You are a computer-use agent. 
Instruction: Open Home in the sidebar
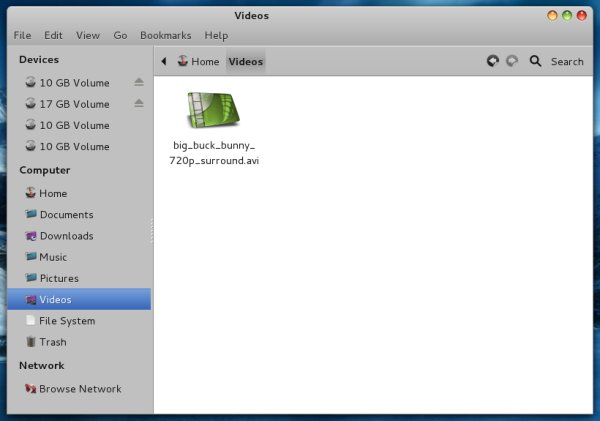click(79, 193)
